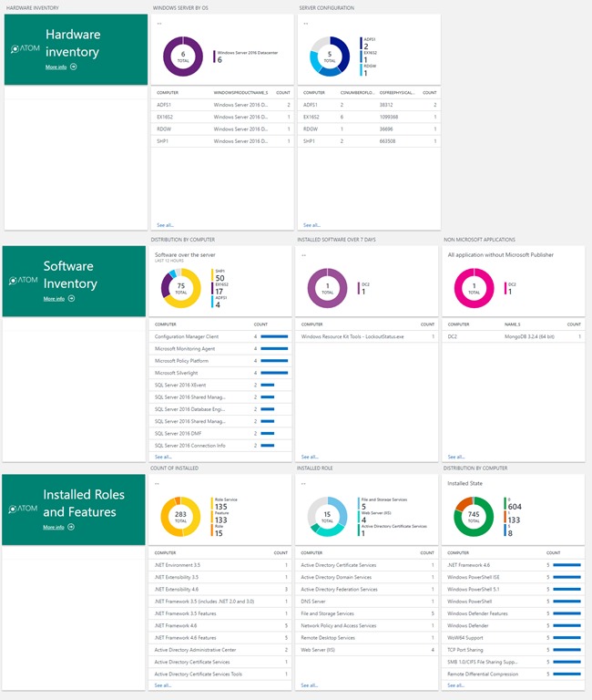Click the arrow icon beside Hardware inventory More info

(74, 67)
